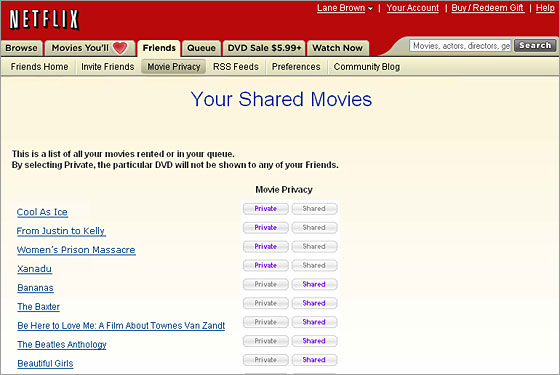Open Buy / Redeem Gift link

488,8
